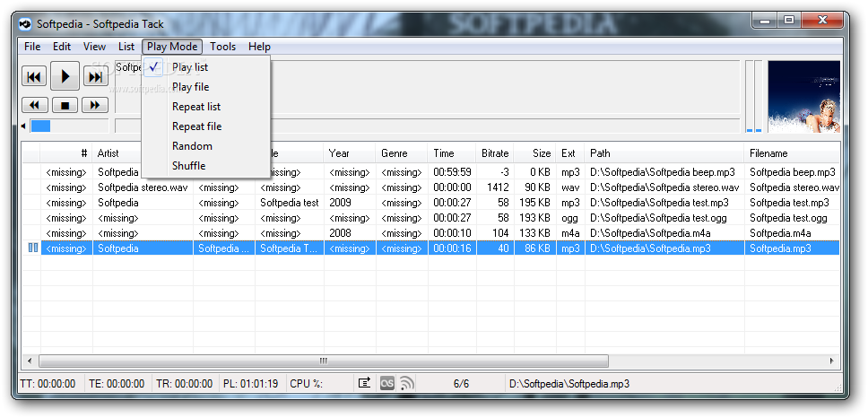Image resolution: width=868 pixels, height=418 pixels.
Task: Open the Help menu
Action: pyautogui.click(x=259, y=47)
